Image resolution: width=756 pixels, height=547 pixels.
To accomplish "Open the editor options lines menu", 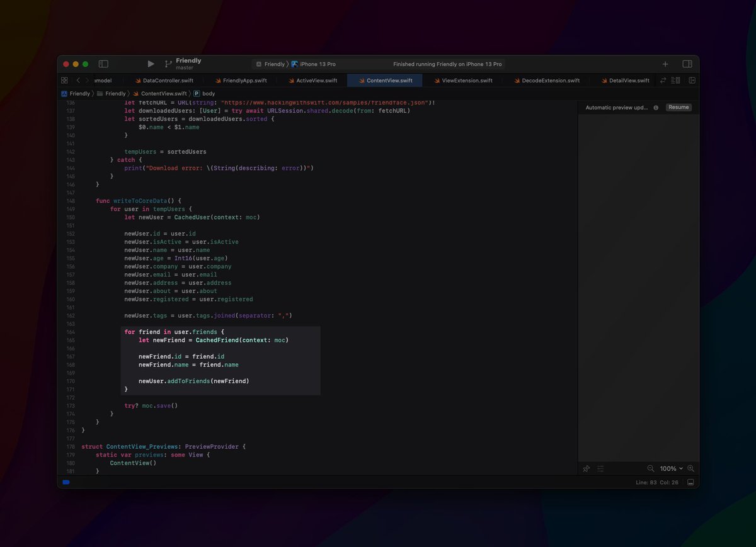I will 676,81.
